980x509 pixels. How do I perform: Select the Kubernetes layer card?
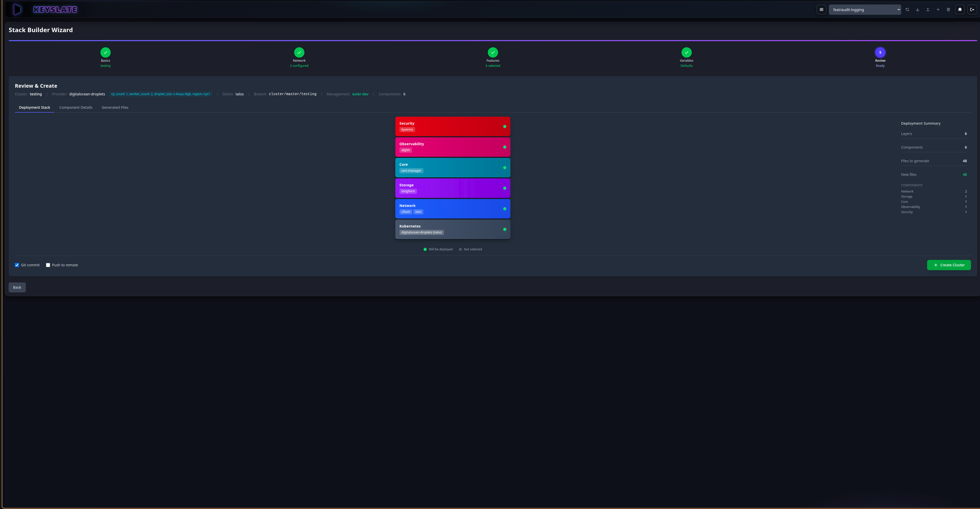coord(453,229)
